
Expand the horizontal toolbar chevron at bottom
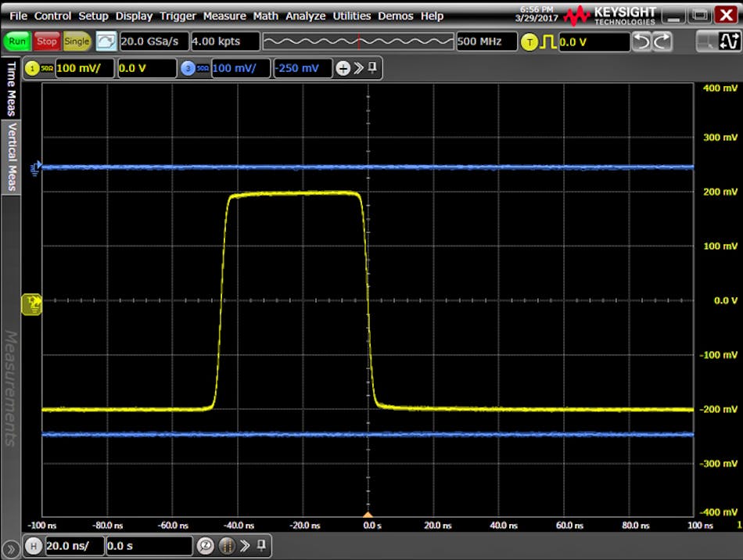pyautogui.click(x=245, y=546)
